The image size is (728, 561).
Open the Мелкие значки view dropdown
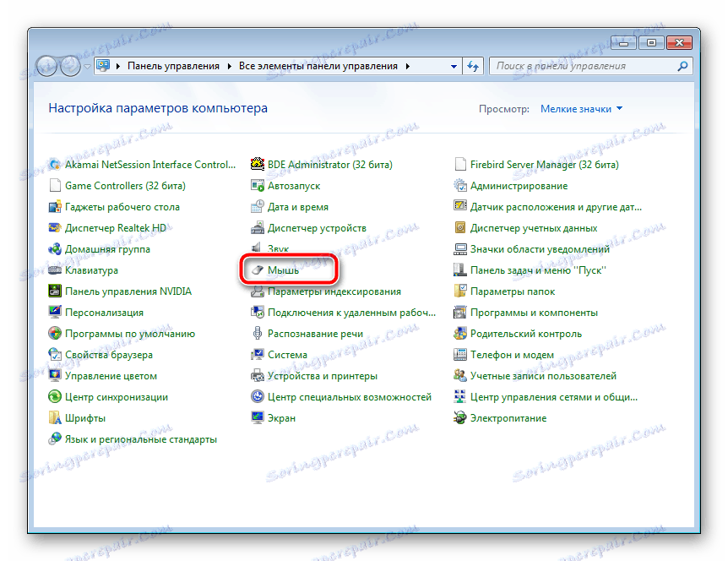click(581, 109)
